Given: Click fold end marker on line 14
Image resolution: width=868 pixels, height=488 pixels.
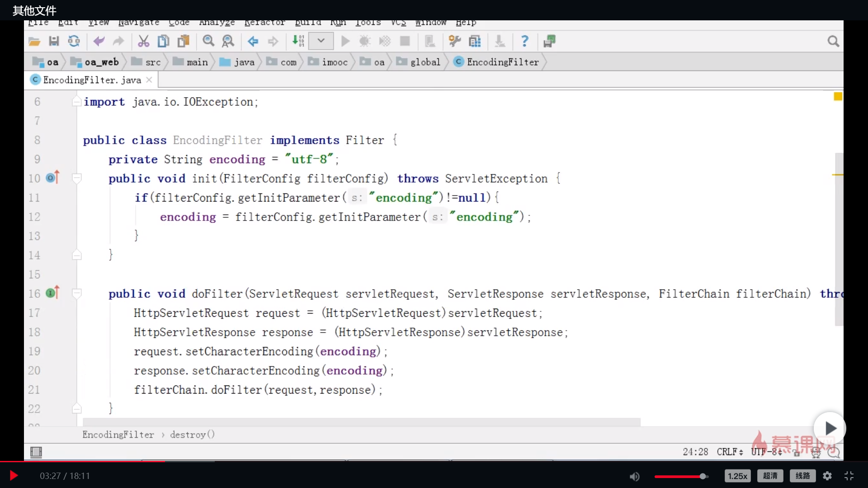Looking at the screenshot, I should point(76,255).
